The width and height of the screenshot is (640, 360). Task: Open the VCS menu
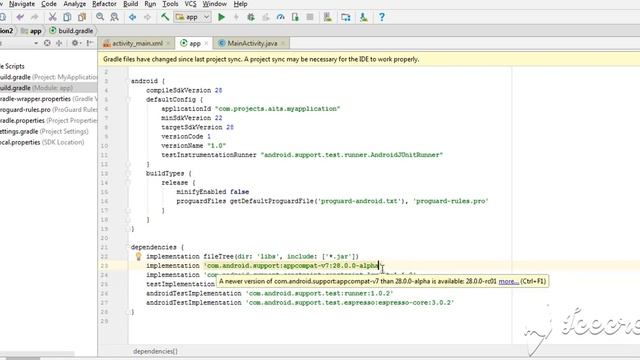tap(191, 4)
